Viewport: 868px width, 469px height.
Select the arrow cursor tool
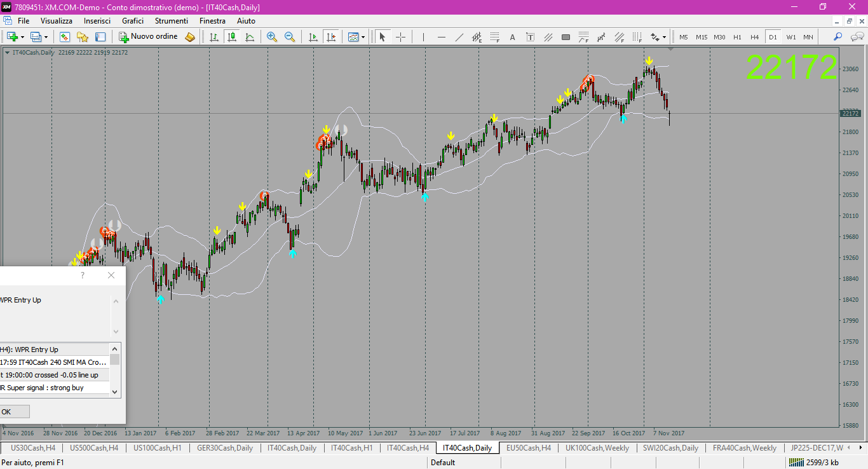(x=383, y=37)
